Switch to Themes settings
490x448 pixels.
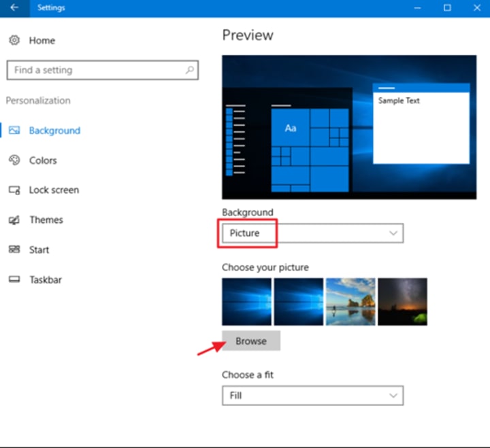46,220
